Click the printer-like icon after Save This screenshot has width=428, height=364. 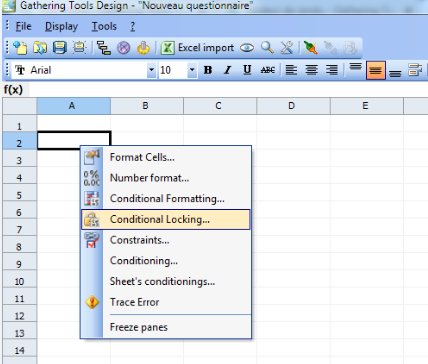pyautogui.click(x=79, y=48)
